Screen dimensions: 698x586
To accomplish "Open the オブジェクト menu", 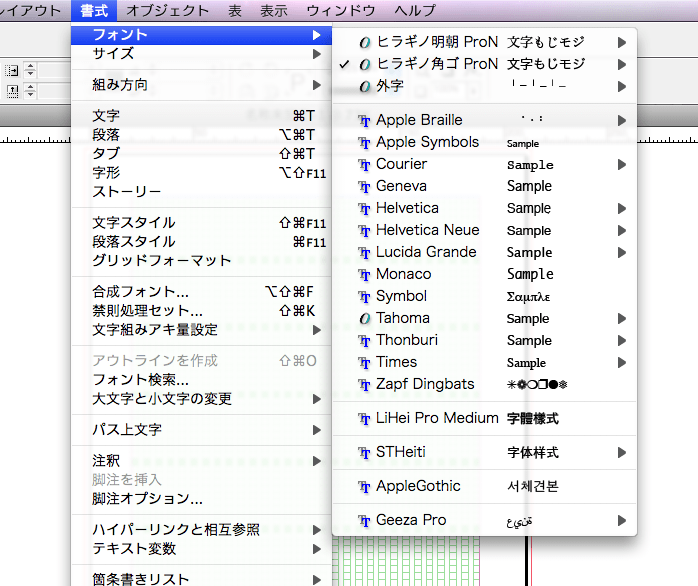I will tap(167, 10).
